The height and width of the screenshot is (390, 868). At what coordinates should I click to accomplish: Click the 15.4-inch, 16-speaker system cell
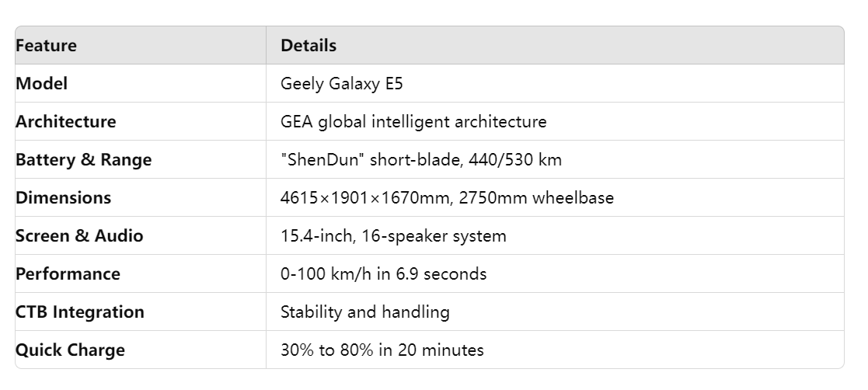(393, 236)
